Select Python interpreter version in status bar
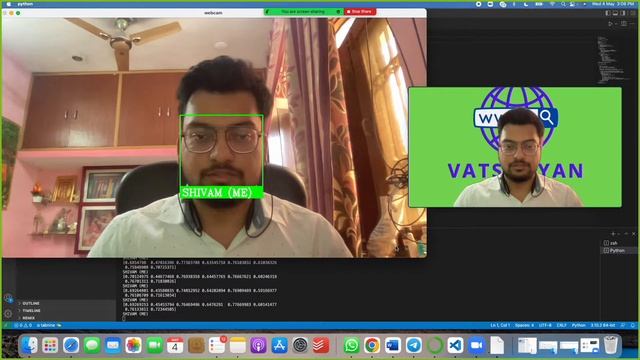 click(602, 325)
